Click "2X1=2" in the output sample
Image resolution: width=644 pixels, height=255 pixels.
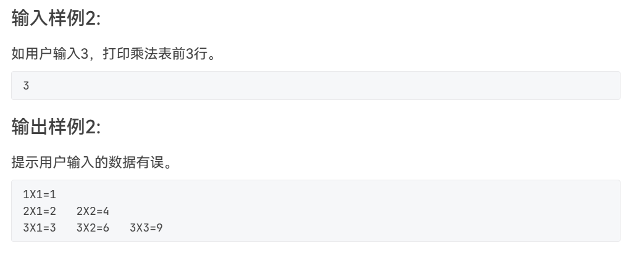[39, 211]
